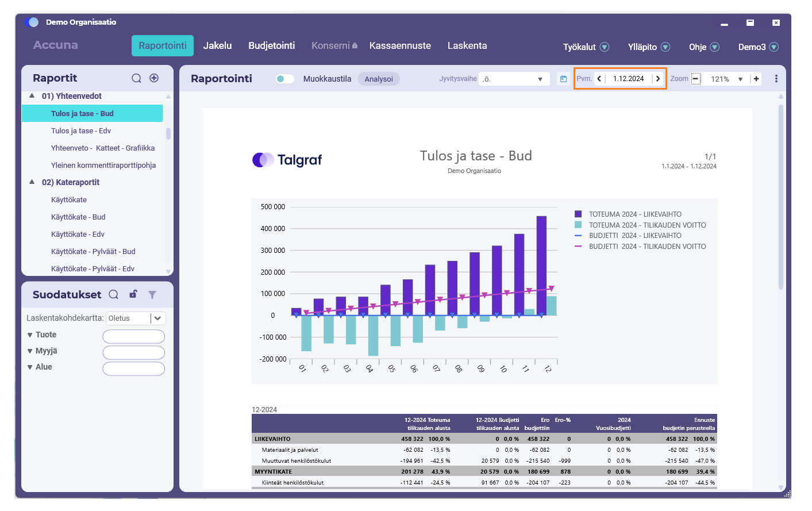Go to previous date with left arrow

[599, 79]
